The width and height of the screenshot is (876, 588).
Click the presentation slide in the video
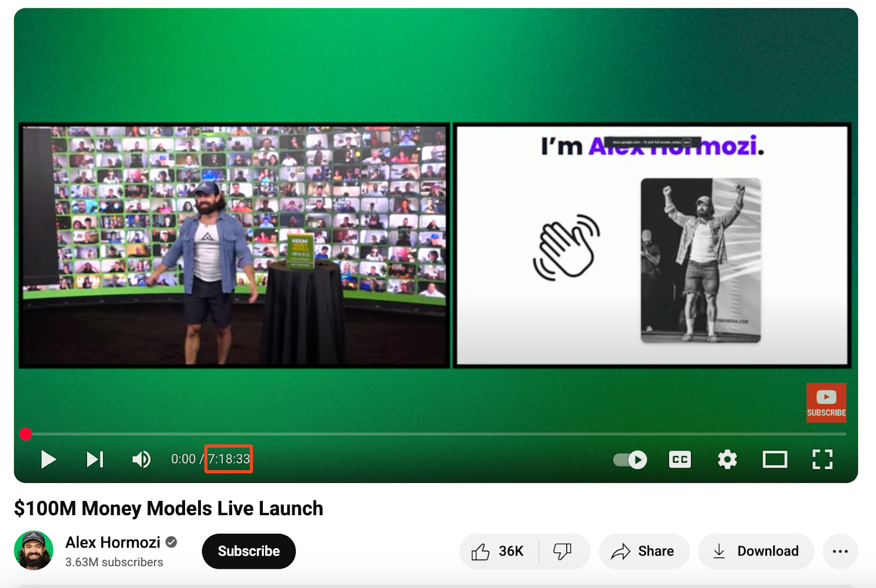click(x=652, y=245)
